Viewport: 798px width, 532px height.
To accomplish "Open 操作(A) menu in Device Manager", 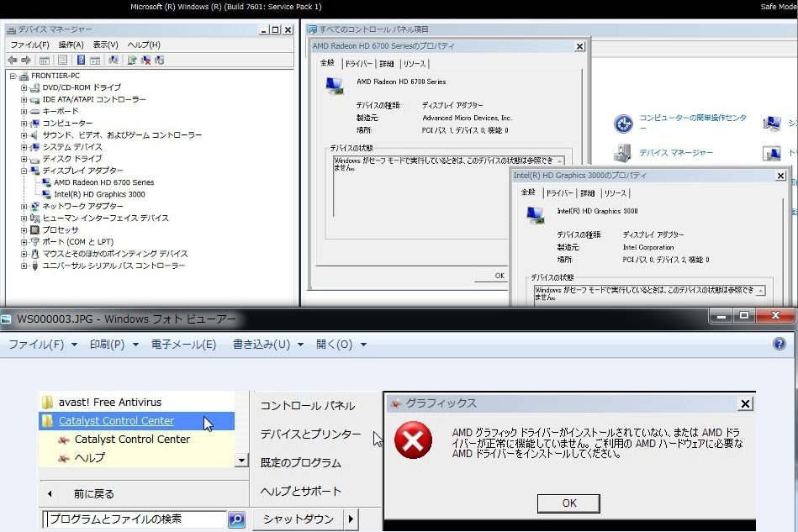I will click(x=71, y=45).
